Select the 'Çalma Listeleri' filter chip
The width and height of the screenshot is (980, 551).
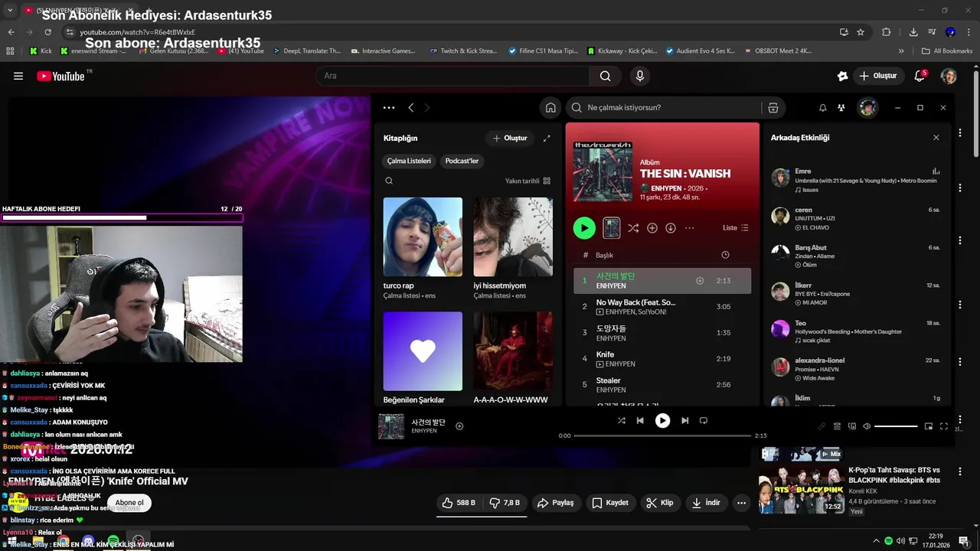[x=409, y=161]
